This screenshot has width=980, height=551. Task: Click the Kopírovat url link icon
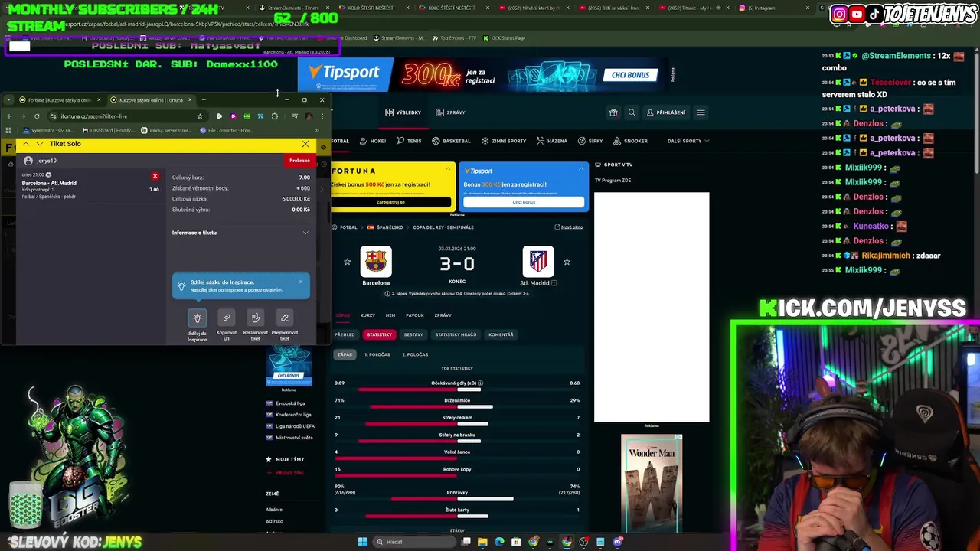pyautogui.click(x=227, y=318)
